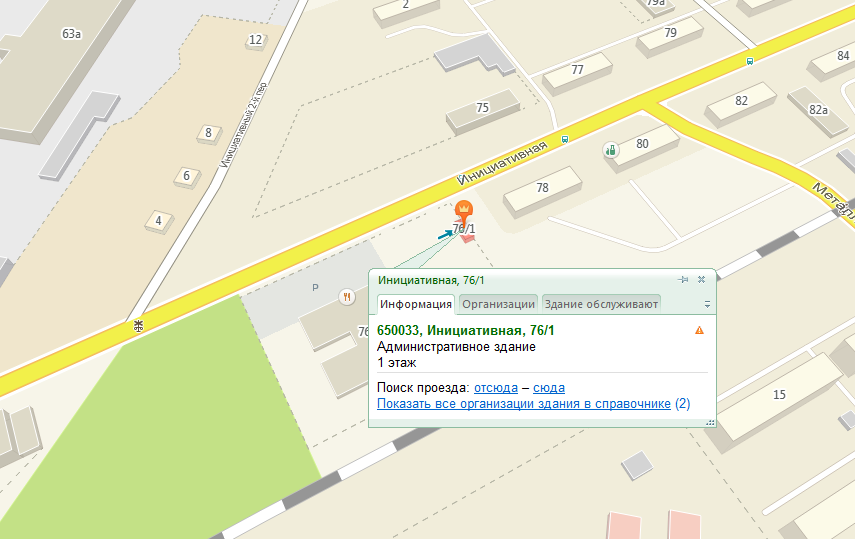Click the 'отсюда' route link
This screenshot has height=539, width=855.
click(496, 388)
